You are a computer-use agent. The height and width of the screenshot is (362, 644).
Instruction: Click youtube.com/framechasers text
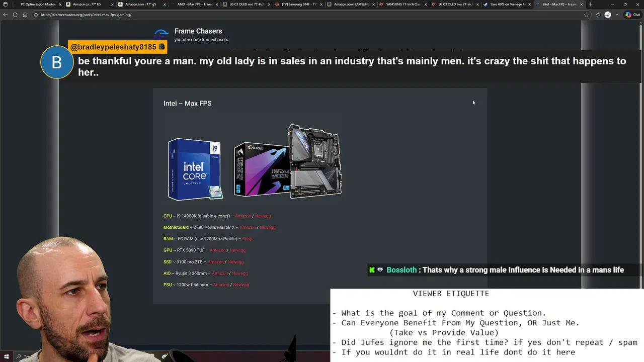tap(201, 40)
